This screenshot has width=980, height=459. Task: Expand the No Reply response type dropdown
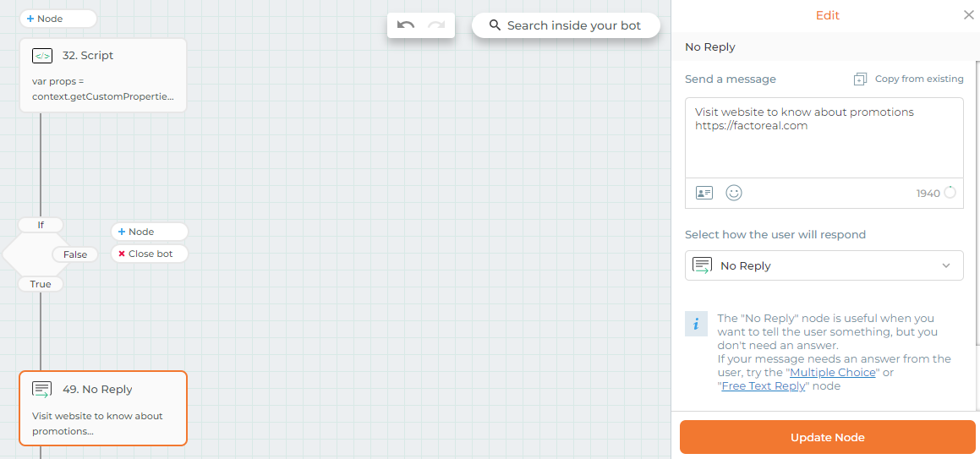(x=824, y=266)
